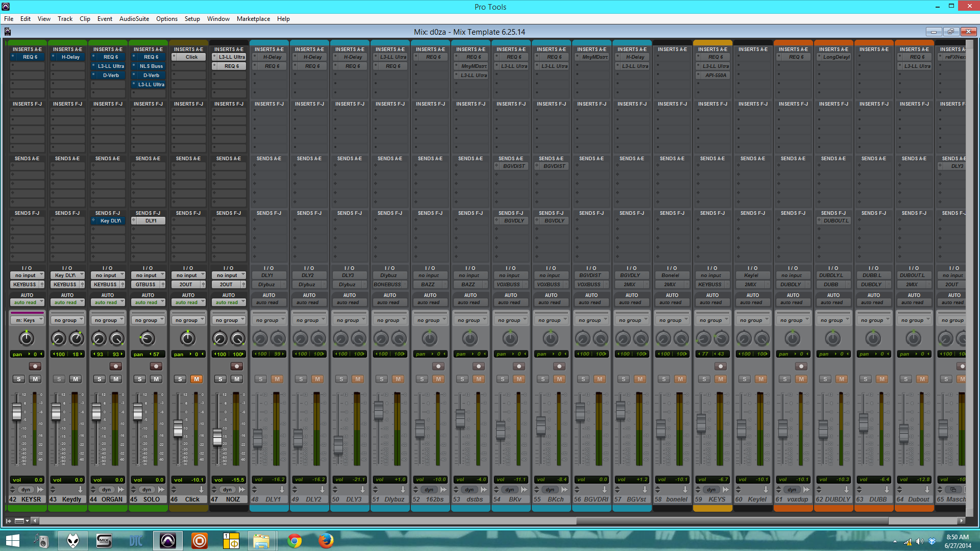Open the Marketplace menu
980x551 pixels.
[253, 19]
